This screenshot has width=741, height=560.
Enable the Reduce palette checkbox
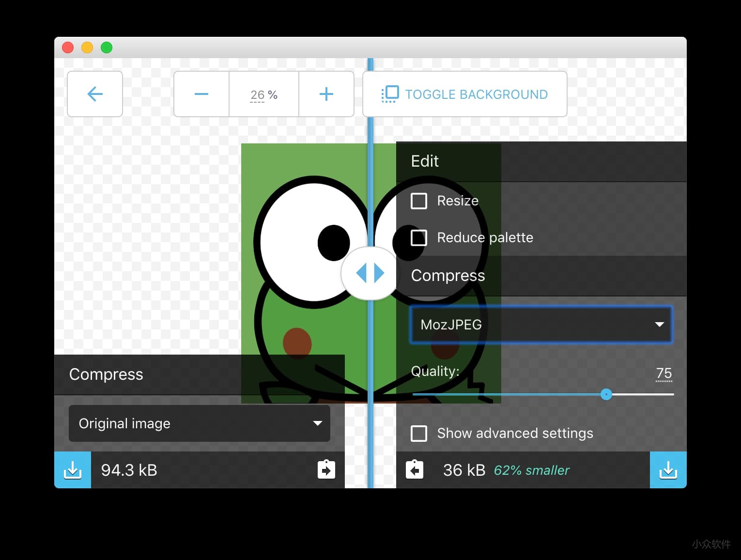coord(419,238)
